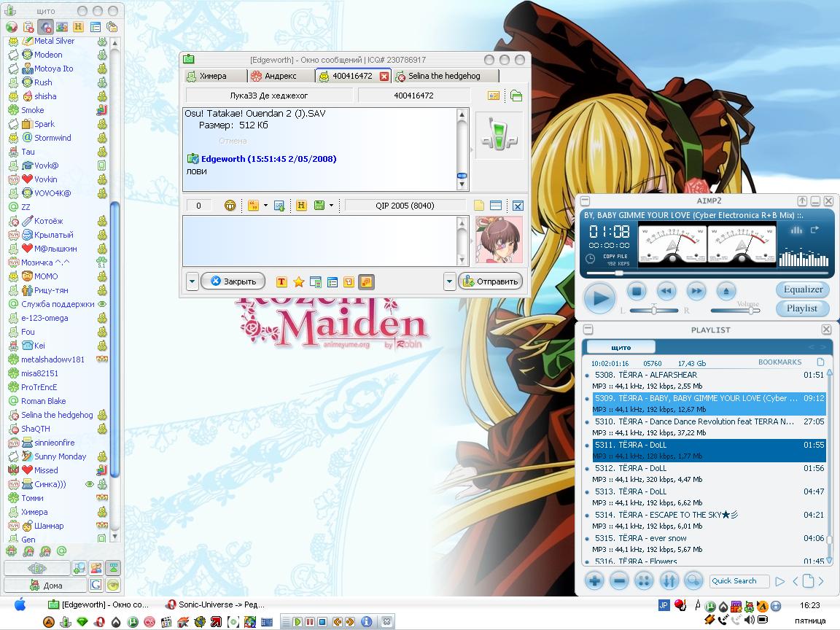Expand the quote options dropdown arrow
Viewport: 840px width, 630px height.
pos(265,205)
